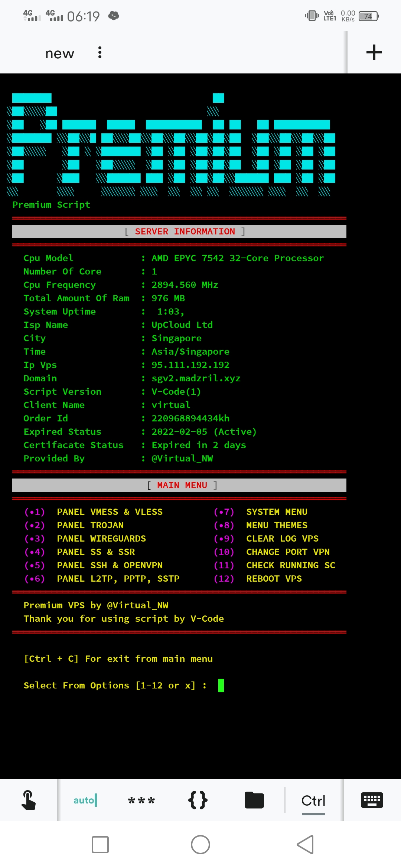Tap the order id 220968894434kh

pos(190,418)
